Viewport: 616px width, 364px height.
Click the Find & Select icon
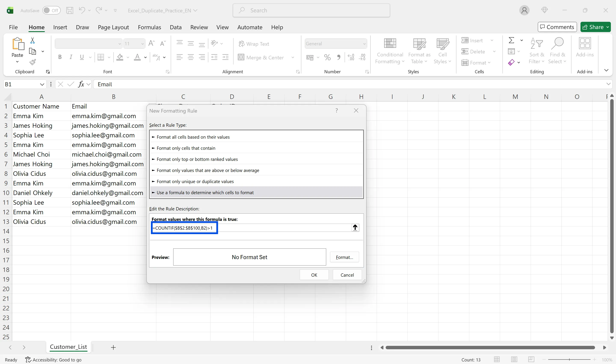tap(557, 50)
